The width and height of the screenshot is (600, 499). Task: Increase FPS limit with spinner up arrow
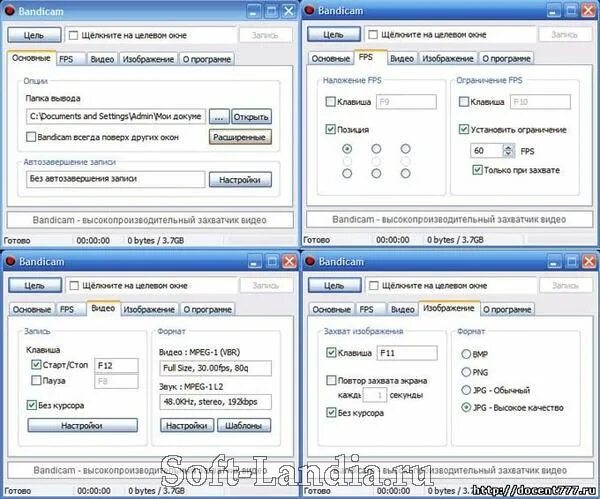coord(508,147)
